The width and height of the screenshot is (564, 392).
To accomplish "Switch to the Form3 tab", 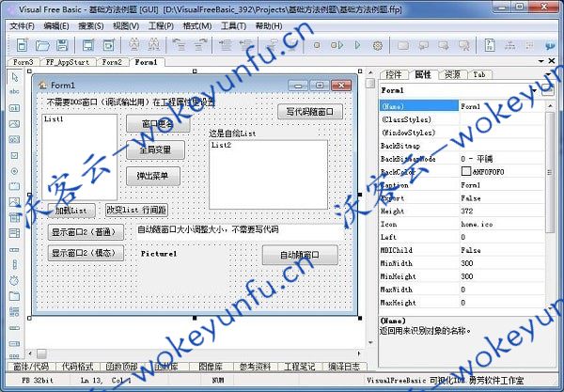I will (x=23, y=62).
